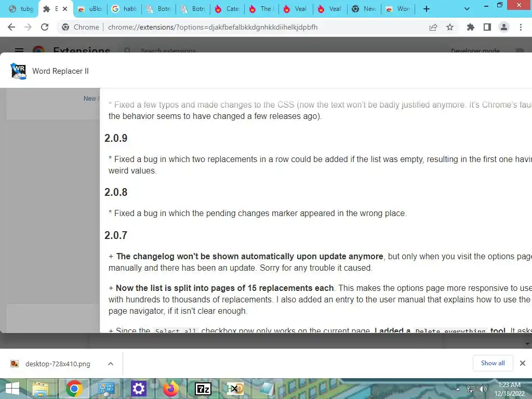
Task: Click the network tray icon
Action: [470, 389]
